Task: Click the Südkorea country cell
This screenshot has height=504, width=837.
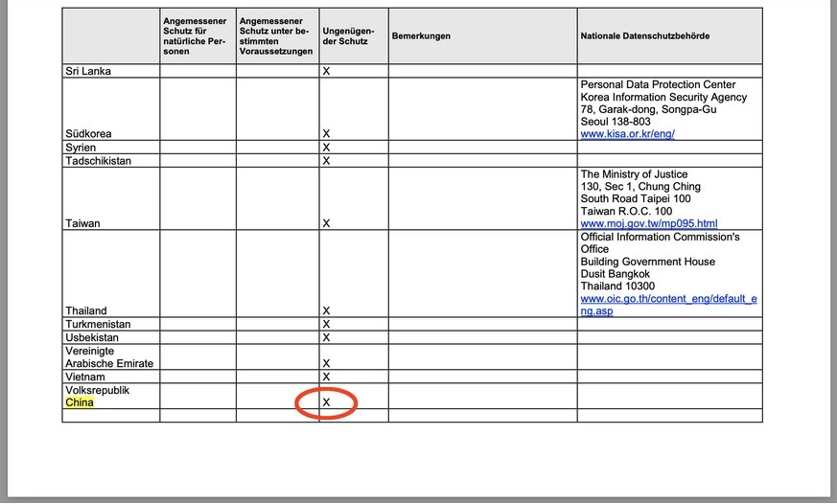Action: tap(111, 109)
